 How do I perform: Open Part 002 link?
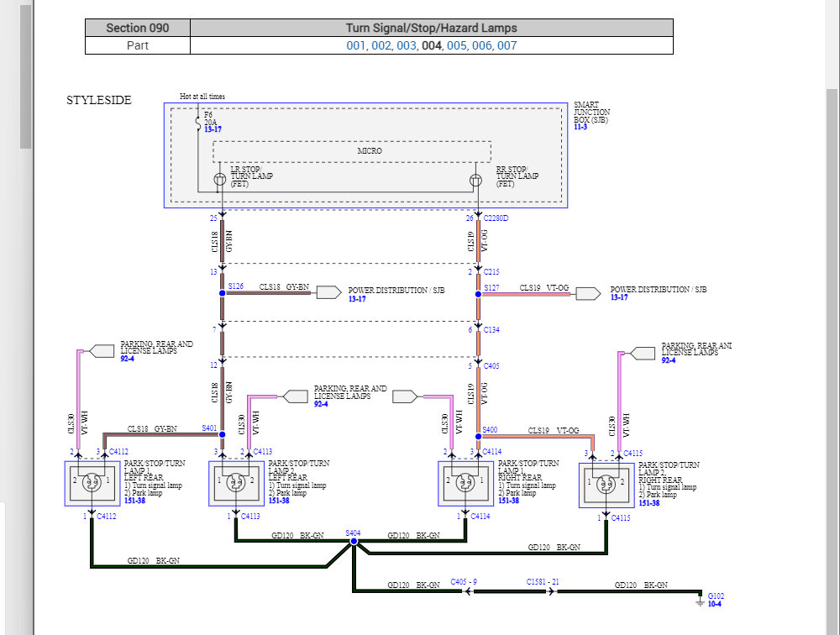click(381, 45)
